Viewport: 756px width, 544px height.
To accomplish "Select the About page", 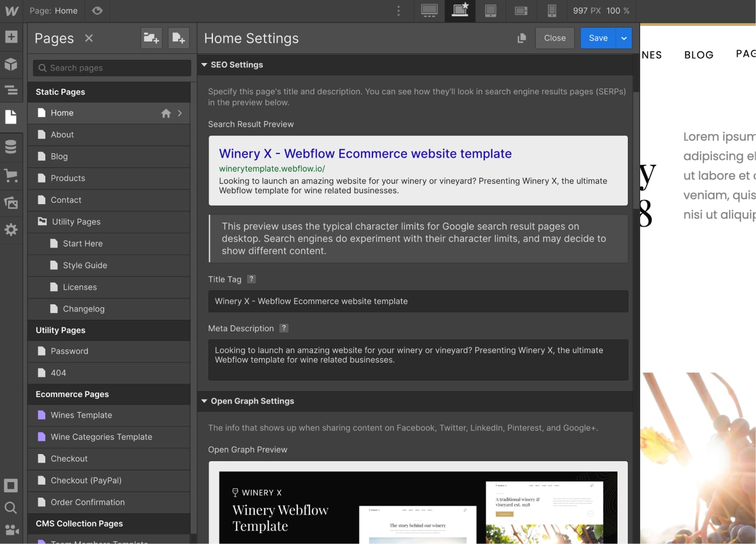I will click(62, 135).
